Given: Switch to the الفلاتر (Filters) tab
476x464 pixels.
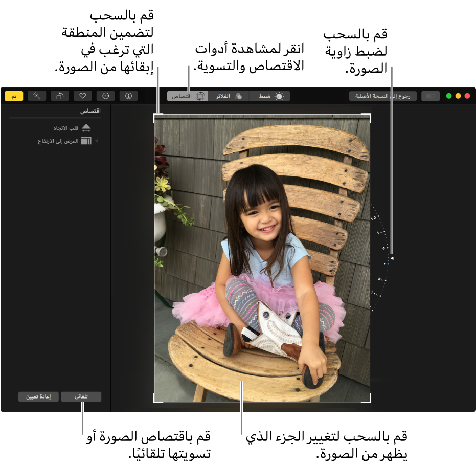Looking at the screenshot, I should (229, 96).
